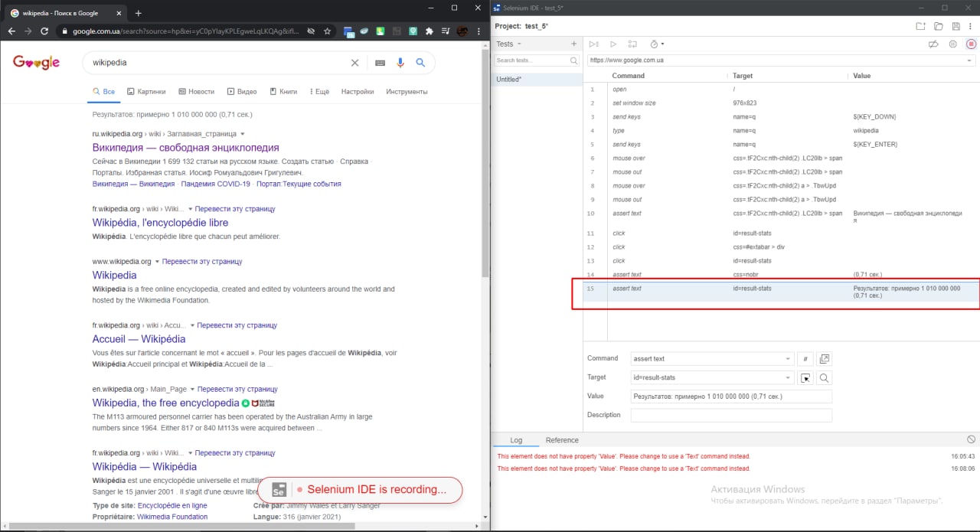The height and width of the screenshot is (532, 980).
Task: Click the Search tests field
Action: pyautogui.click(x=537, y=60)
